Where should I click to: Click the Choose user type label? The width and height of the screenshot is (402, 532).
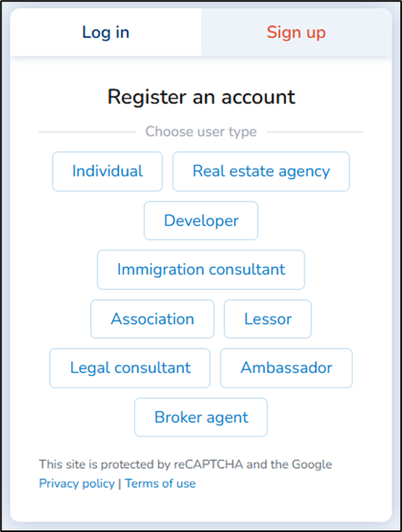click(x=201, y=132)
